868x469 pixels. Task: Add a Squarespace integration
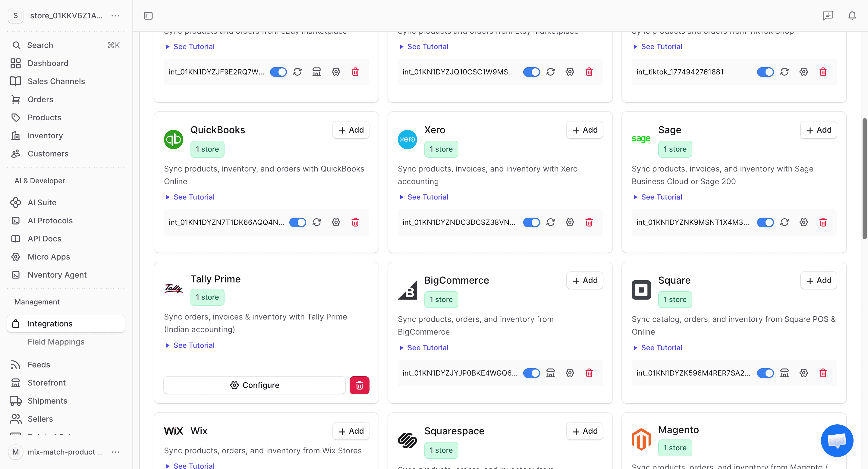coord(585,431)
